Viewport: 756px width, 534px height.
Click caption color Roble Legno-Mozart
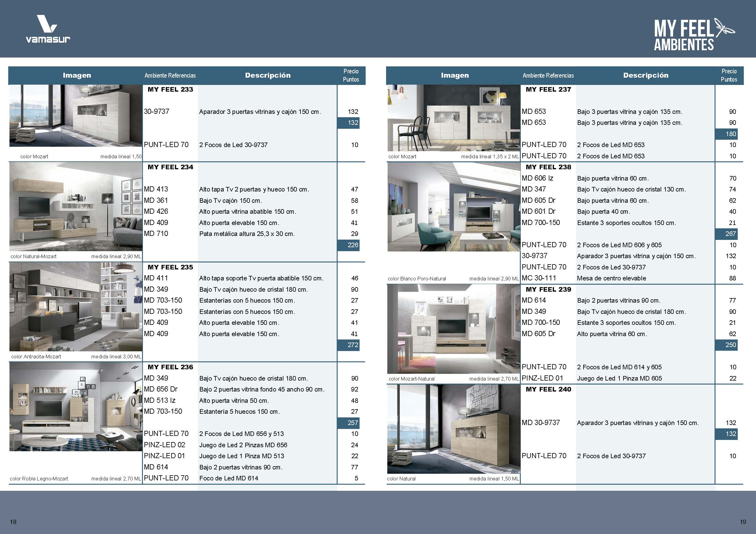pos(39,479)
